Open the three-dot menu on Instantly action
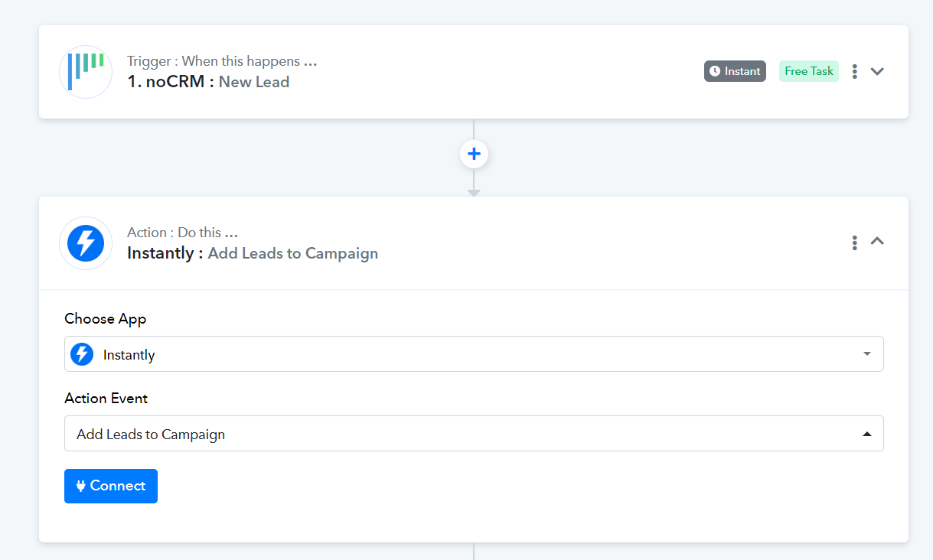 [x=854, y=243]
